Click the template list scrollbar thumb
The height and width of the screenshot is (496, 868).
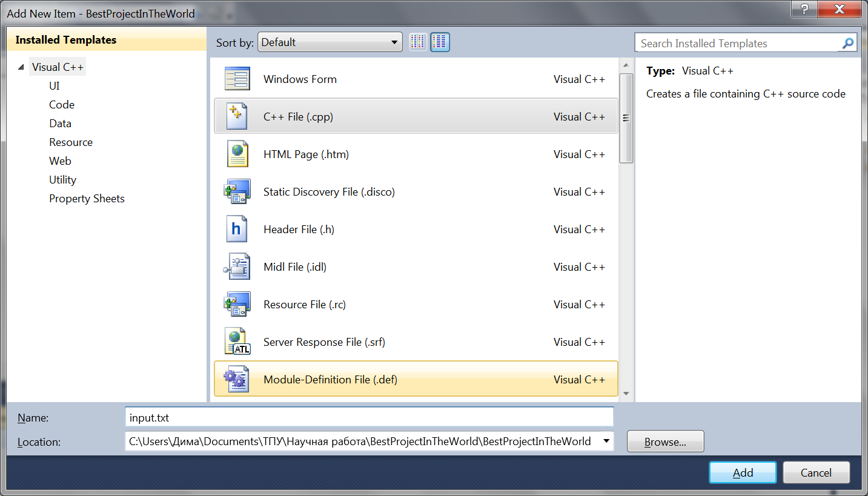(626, 118)
